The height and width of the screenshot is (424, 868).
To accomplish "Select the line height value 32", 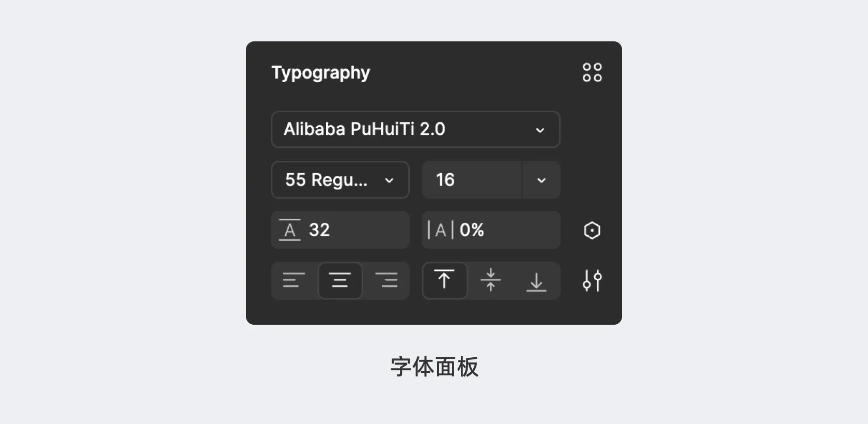I will pyautogui.click(x=319, y=230).
